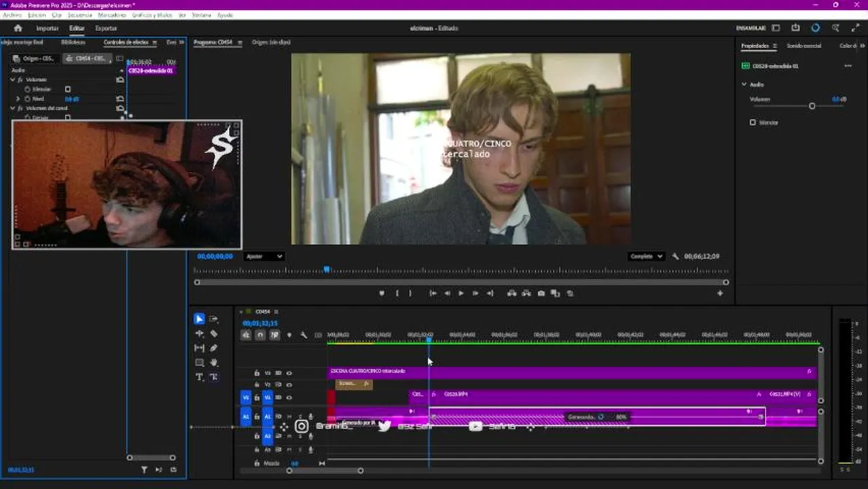Export frame with the camera icon
Viewport: 868px width, 489px height.
[x=541, y=293]
